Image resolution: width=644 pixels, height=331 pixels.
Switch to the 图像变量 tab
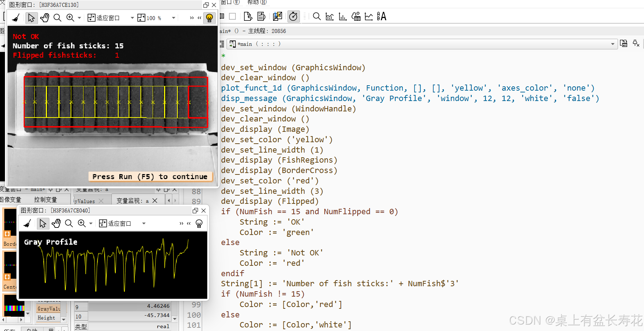click(11, 200)
